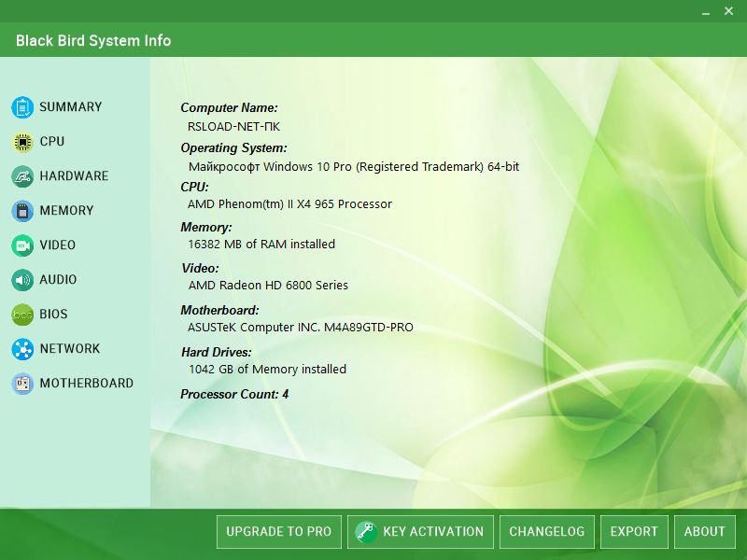Viewport: 747px width, 560px height.
Task: Select the computer name RSLOAD-NET-ПК
Action: coord(233,127)
